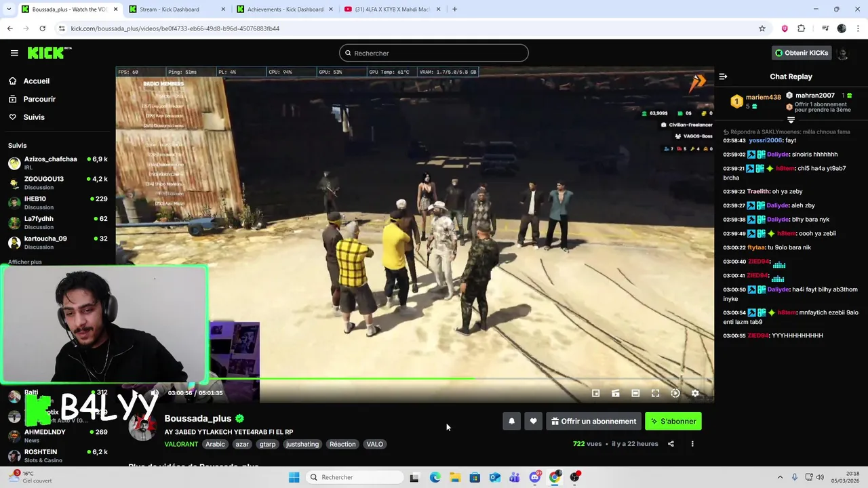Click mahran2007 in gift leaderboard
This screenshot has height=488, width=868.
(815, 96)
